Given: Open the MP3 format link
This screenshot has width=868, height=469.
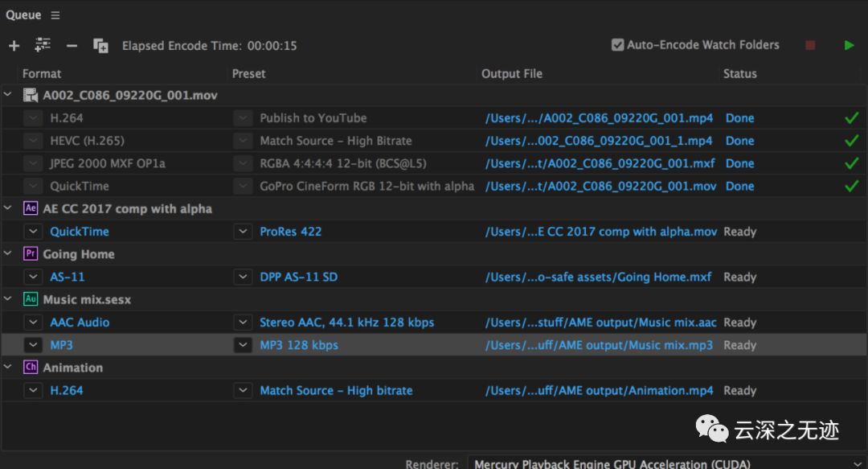Looking at the screenshot, I should point(61,345).
